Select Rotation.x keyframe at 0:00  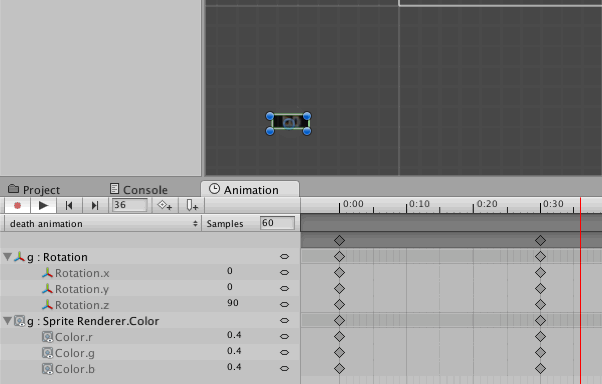click(339, 273)
